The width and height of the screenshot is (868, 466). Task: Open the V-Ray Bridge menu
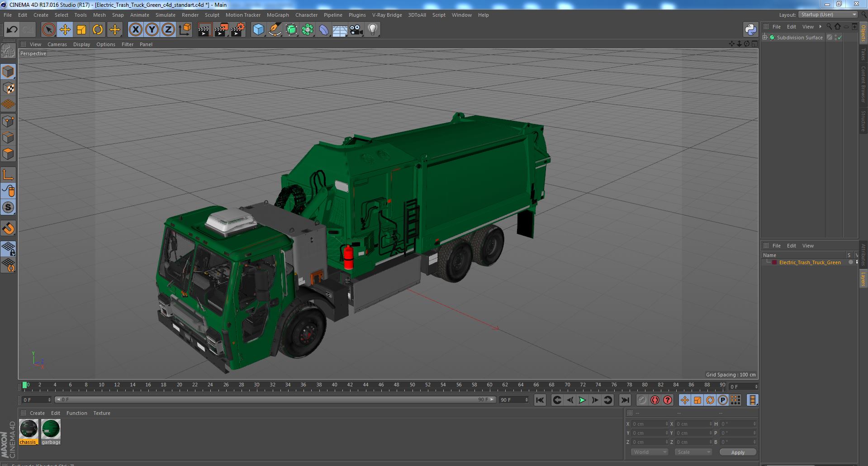pyautogui.click(x=387, y=15)
